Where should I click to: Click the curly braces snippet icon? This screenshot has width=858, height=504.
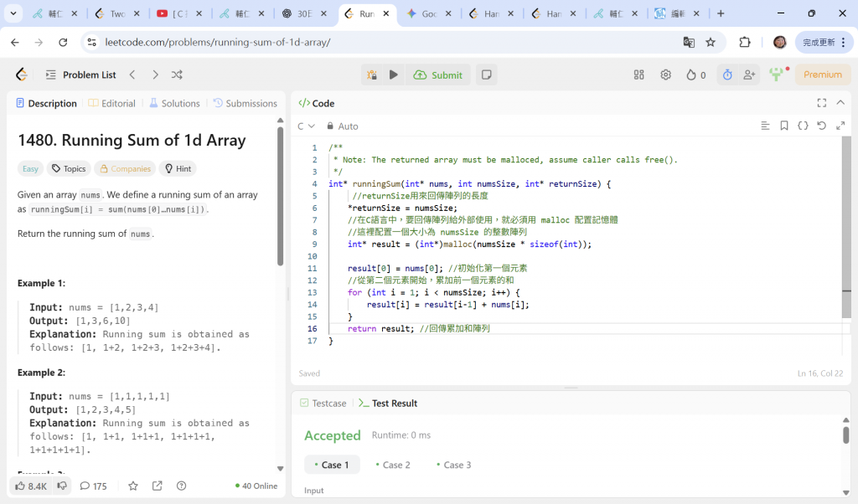(x=803, y=126)
